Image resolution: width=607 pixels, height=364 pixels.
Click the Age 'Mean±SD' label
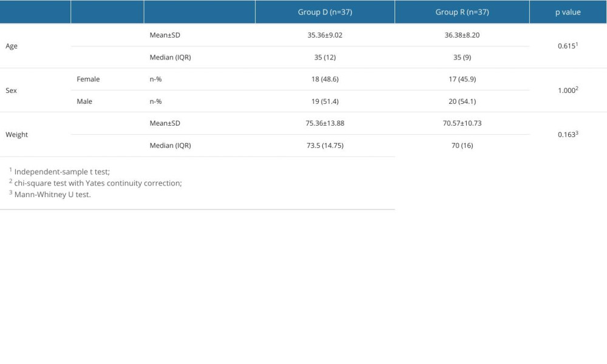(x=165, y=35)
